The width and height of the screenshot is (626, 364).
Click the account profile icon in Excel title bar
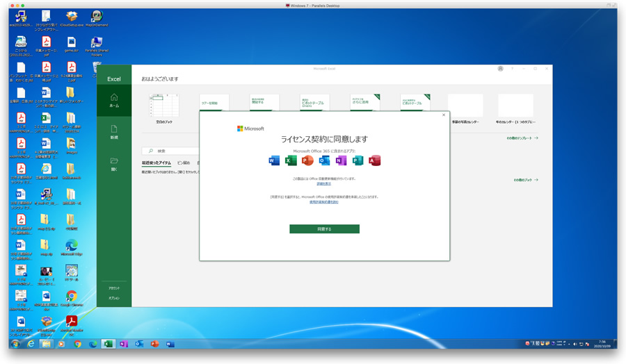[x=500, y=69]
